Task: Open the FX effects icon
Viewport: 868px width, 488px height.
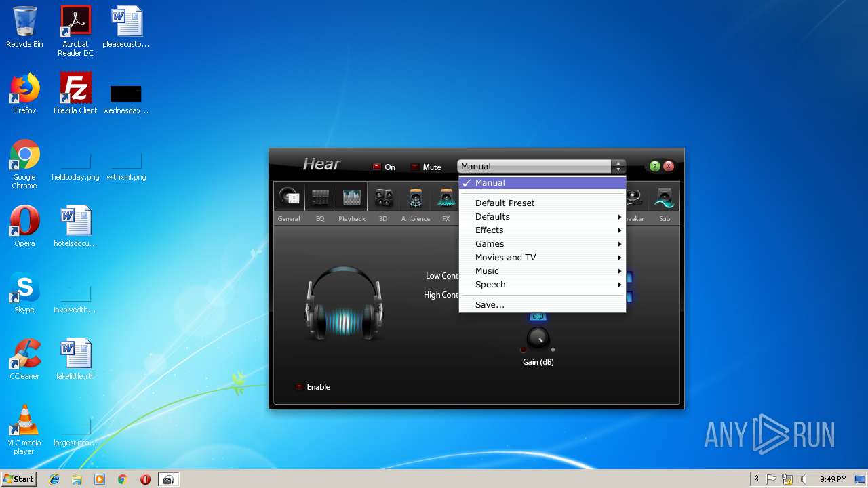Action: pos(446,197)
